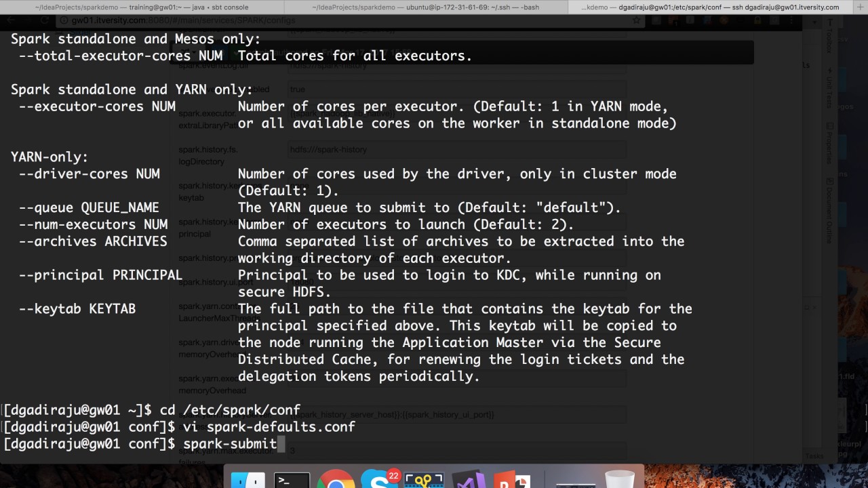
Task: Click the '--principal PRINCIPAL' option text
Action: pyautogui.click(x=101, y=275)
